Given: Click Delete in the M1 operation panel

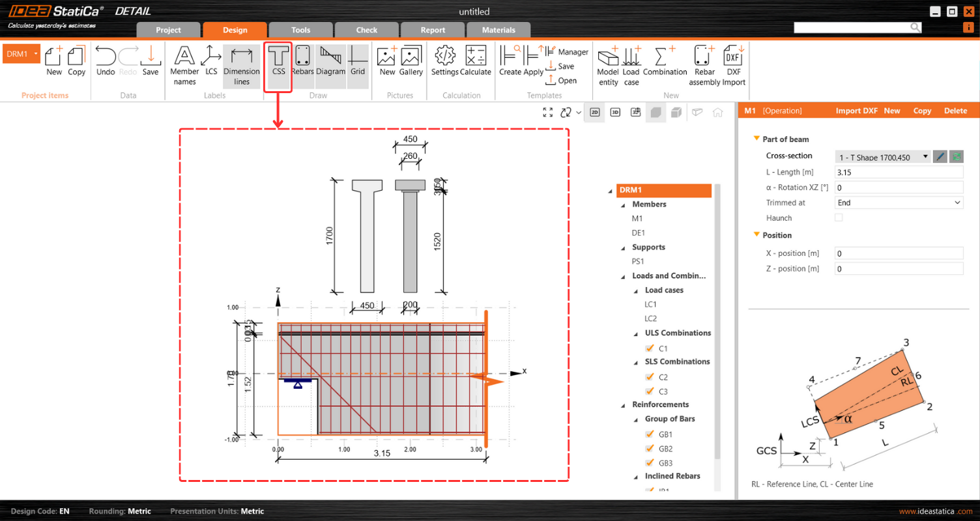Looking at the screenshot, I should point(955,111).
